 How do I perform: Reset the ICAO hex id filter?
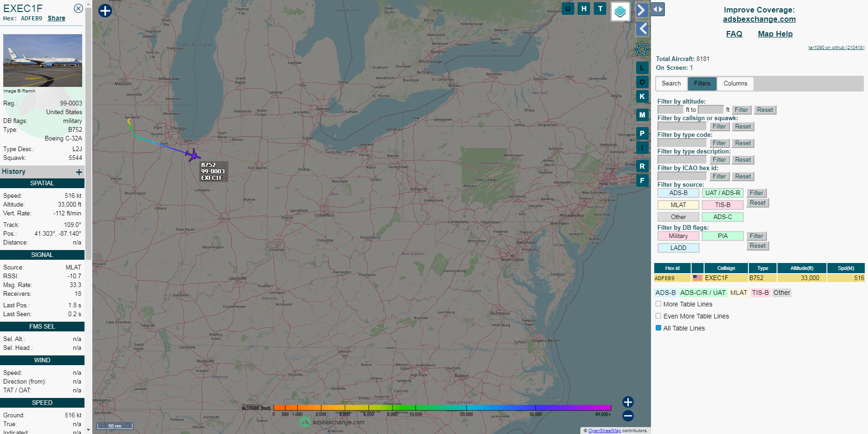click(x=743, y=176)
